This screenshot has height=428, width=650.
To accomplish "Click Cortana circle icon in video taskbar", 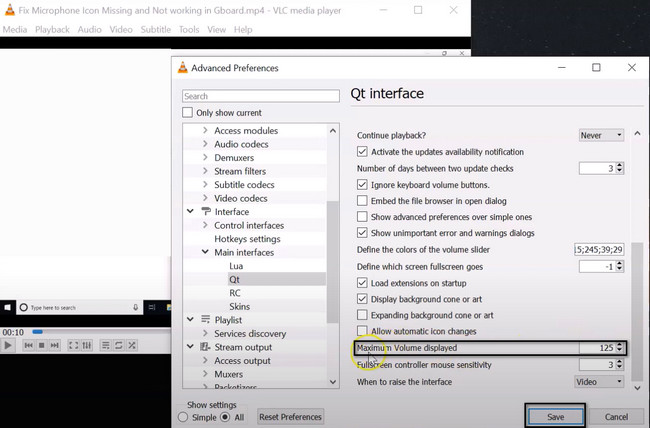I will (x=24, y=307).
